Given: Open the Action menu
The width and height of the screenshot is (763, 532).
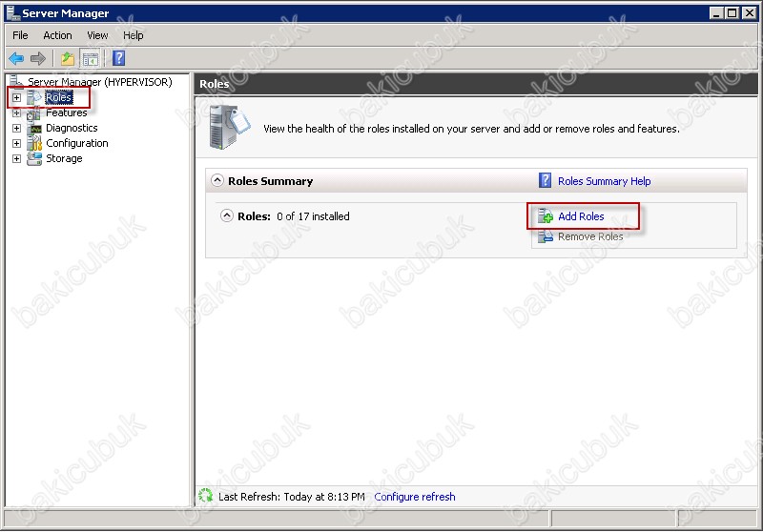Looking at the screenshot, I should [x=57, y=35].
